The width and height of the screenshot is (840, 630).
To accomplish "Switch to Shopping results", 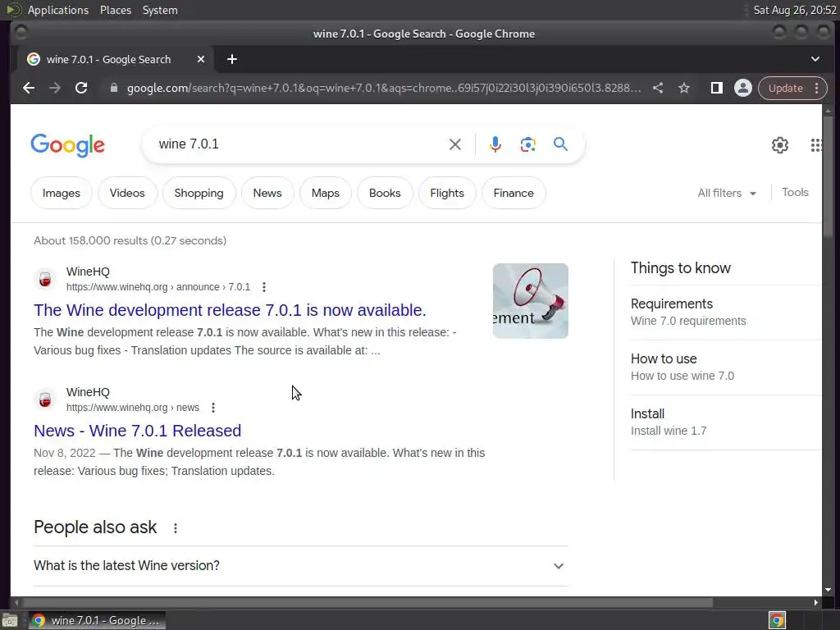I will (x=199, y=193).
